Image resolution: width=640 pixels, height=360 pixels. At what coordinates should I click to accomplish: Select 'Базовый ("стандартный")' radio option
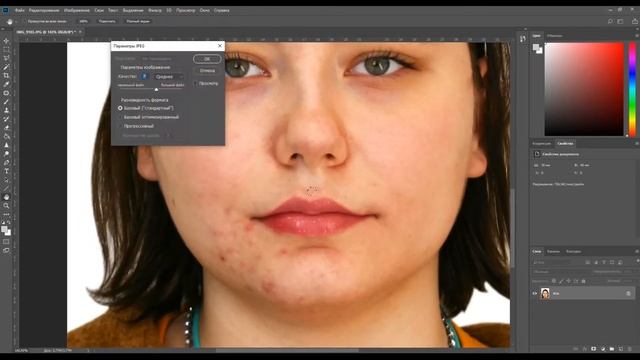(120, 108)
